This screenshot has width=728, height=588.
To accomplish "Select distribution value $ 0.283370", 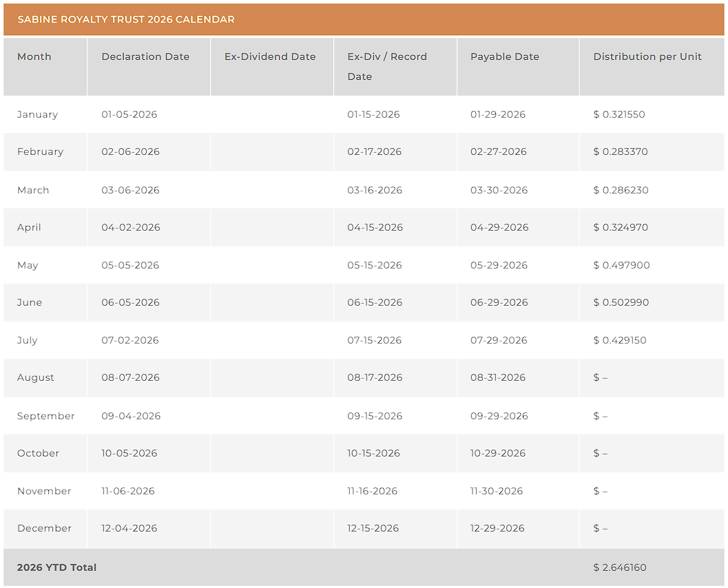I will coord(621,151).
